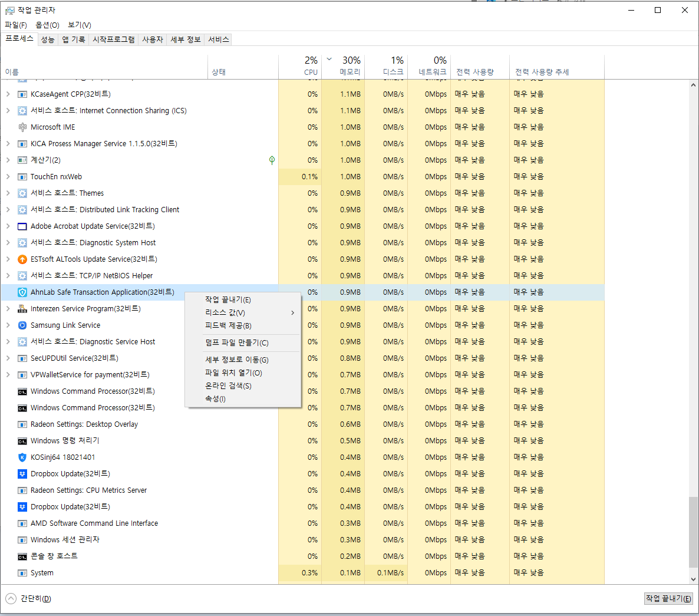Choose 작업 끝내기(E) in the context menu
Viewport: 699px width, 616px height.
coord(243,299)
